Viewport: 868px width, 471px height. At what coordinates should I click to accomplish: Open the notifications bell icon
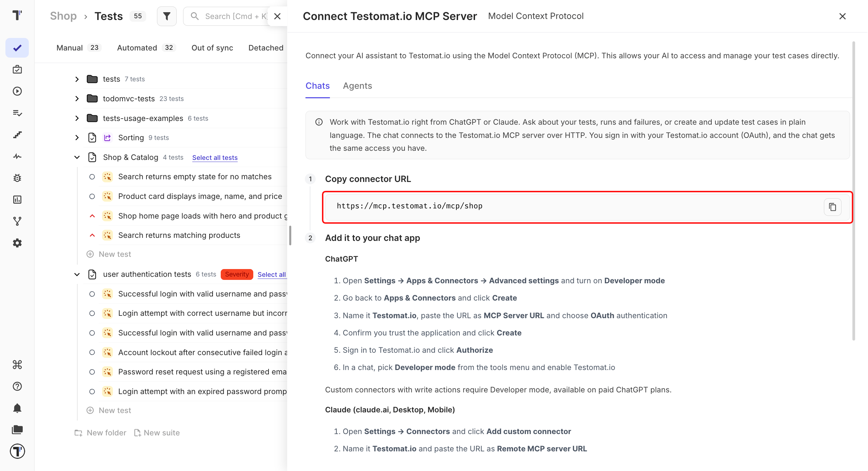click(x=17, y=408)
